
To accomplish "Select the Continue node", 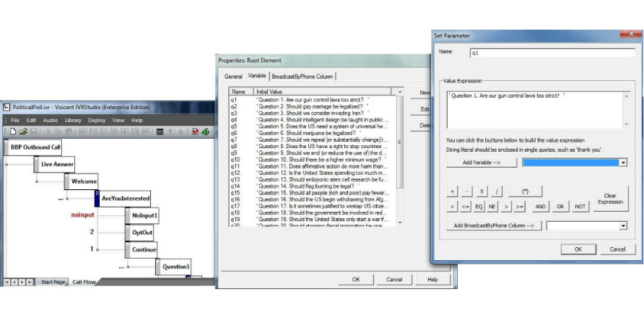I will pyautogui.click(x=142, y=250).
